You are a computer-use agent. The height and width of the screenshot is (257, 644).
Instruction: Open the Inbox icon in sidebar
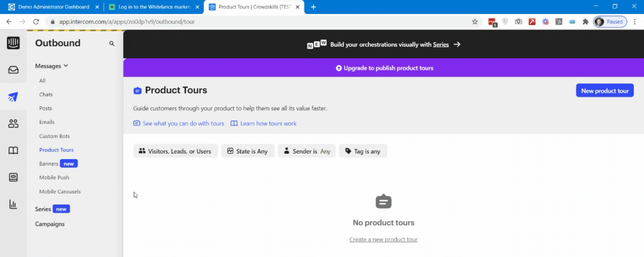pyautogui.click(x=13, y=70)
